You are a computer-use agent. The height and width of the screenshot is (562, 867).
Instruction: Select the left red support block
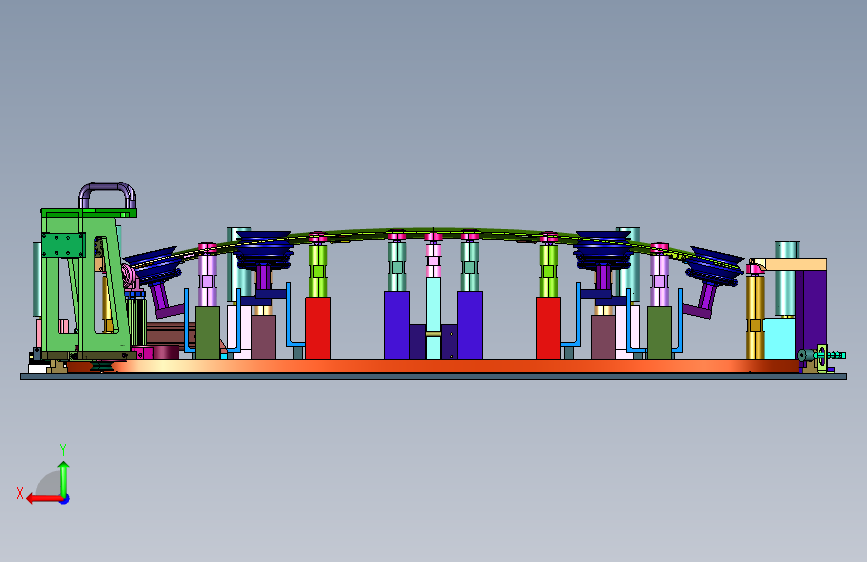(x=318, y=328)
